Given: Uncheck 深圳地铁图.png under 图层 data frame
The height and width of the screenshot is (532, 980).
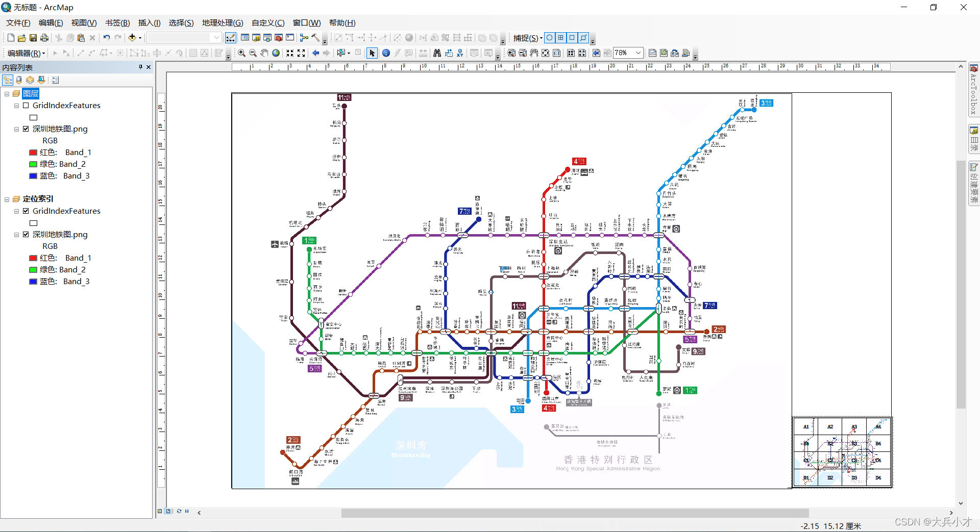Looking at the screenshot, I should tap(26, 129).
